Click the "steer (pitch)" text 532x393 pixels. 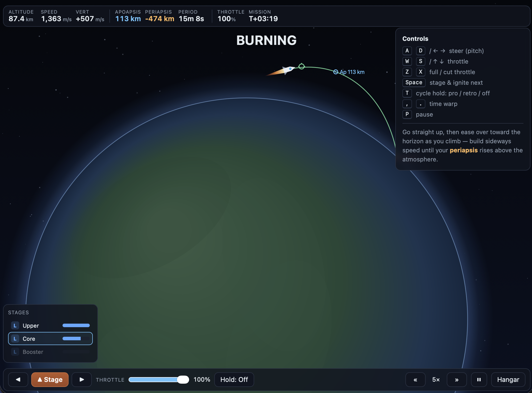click(466, 51)
